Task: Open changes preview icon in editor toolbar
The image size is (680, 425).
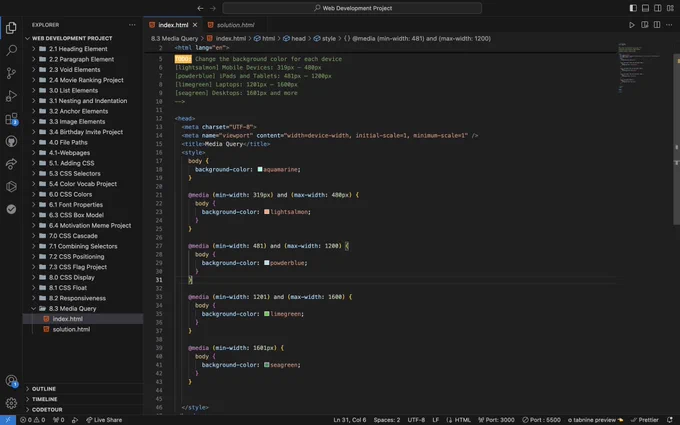Action: click(x=644, y=25)
